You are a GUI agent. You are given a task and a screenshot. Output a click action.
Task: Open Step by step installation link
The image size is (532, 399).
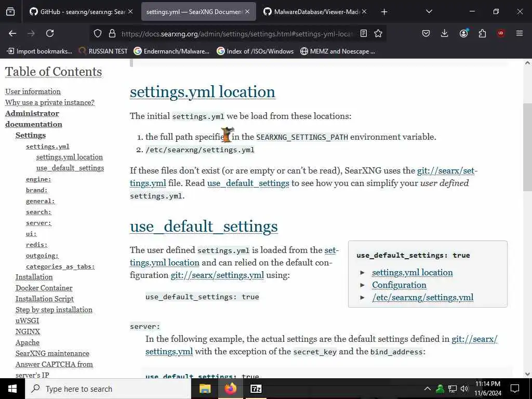pos(54,310)
